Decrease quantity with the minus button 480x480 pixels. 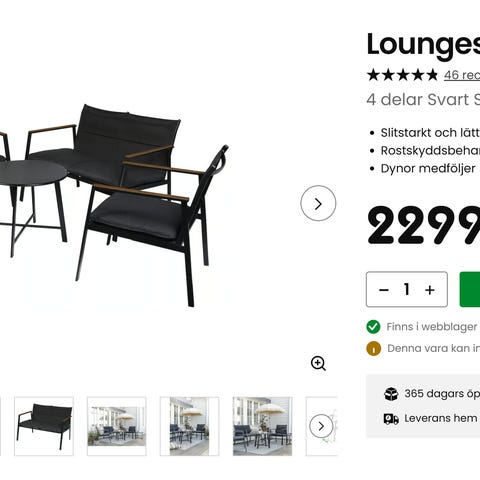[384, 290]
